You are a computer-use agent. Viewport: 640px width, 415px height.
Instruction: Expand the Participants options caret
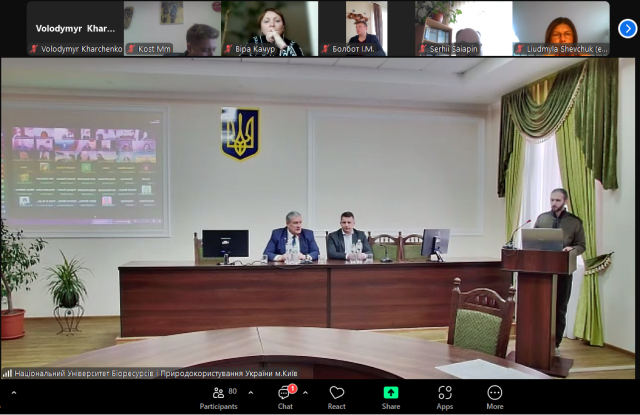point(251,393)
